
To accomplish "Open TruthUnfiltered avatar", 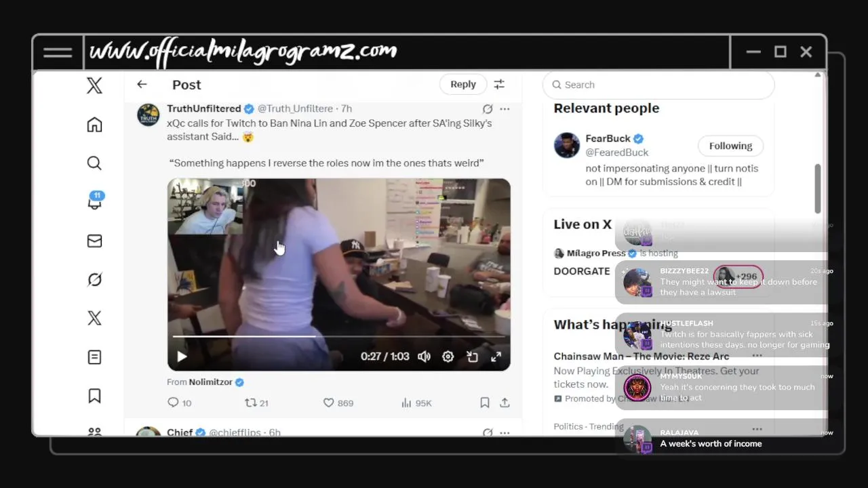I will 149,115.
